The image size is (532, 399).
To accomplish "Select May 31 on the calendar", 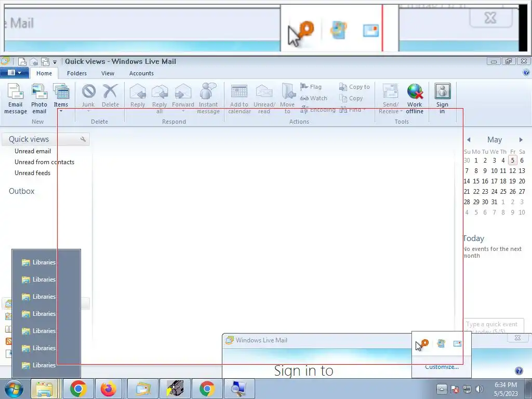I will click(495, 202).
